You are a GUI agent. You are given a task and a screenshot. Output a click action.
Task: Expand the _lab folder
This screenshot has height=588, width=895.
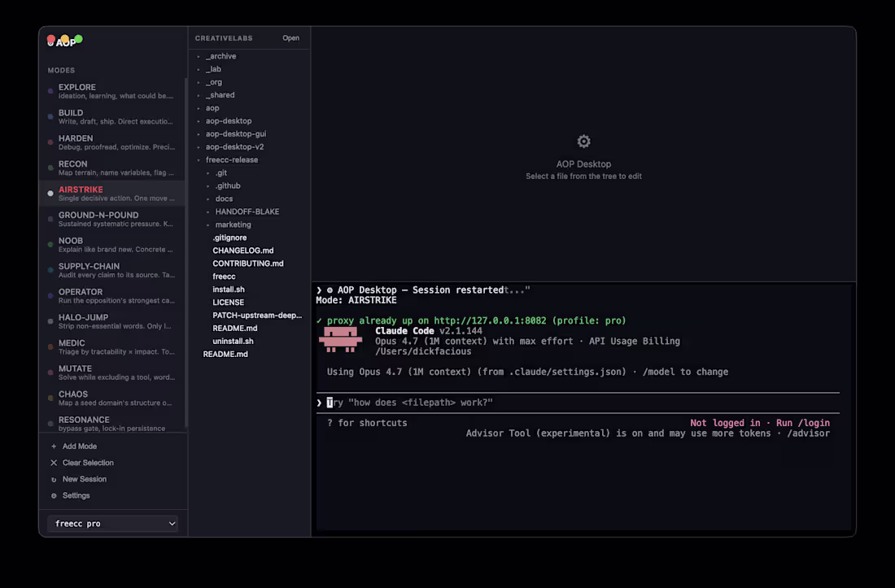coord(250,69)
